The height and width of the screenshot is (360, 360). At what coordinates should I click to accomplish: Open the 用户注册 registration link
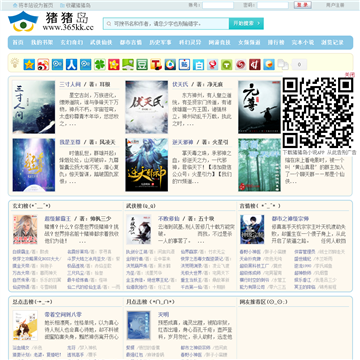335,5
